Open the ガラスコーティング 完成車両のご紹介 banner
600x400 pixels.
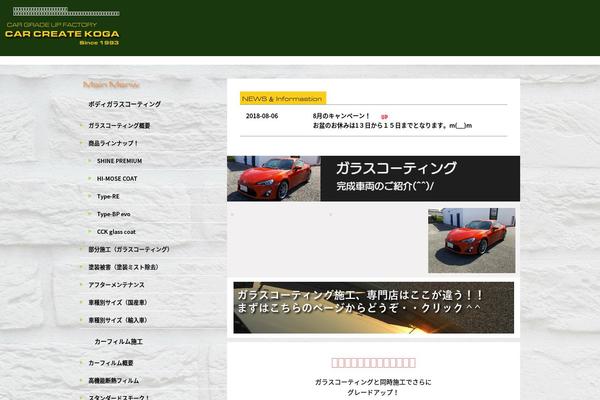(x=373, y=178)
